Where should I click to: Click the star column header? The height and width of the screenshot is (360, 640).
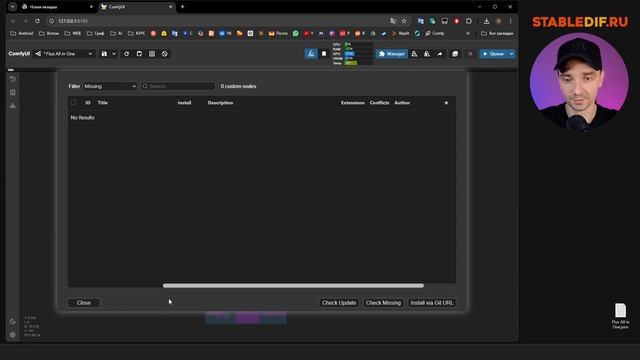(x=446, y=103)
